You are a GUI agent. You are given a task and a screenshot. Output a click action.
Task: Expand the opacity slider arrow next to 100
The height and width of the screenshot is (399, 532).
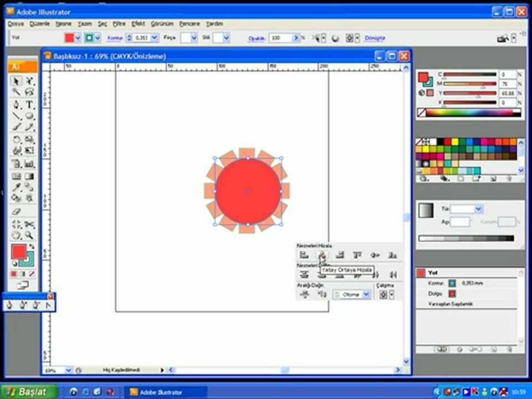click(296, 38)
